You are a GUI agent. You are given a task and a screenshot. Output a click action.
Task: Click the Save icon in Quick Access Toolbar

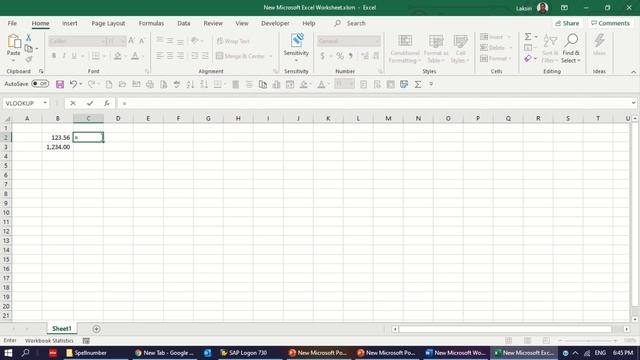(x=60, y=84)
